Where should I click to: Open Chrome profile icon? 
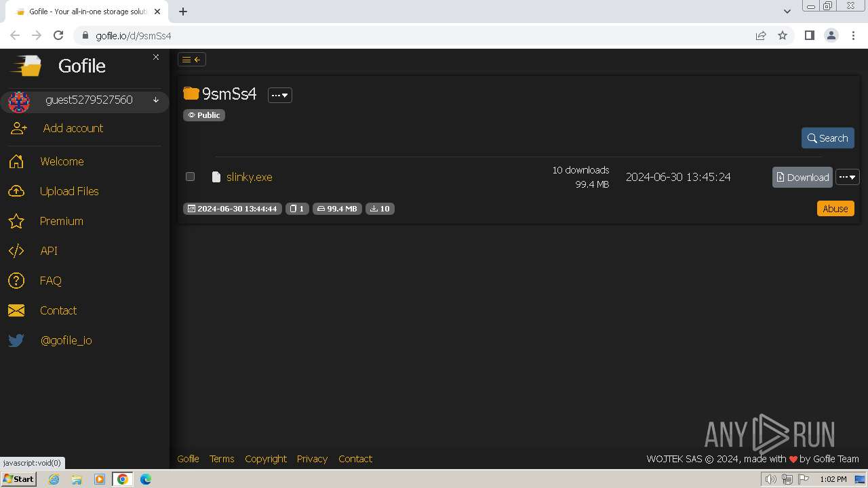831,36
